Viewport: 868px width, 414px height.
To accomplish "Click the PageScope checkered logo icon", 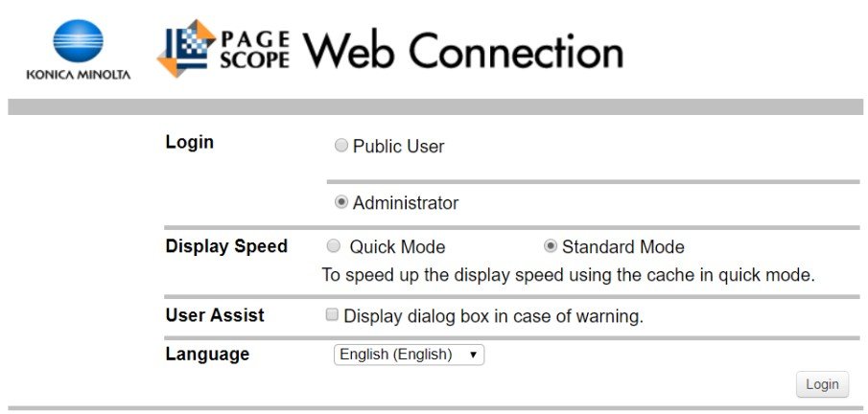I will (x=186, y=48).
